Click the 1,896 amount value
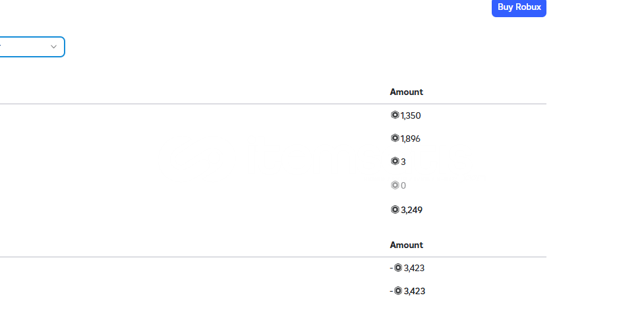The image size is (644, 318). click(x=410, y=139)
